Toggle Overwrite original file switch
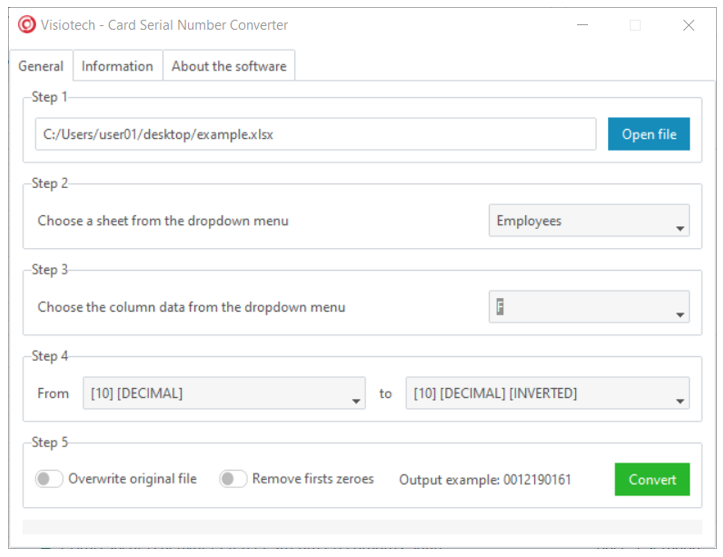 click(49, 479)
